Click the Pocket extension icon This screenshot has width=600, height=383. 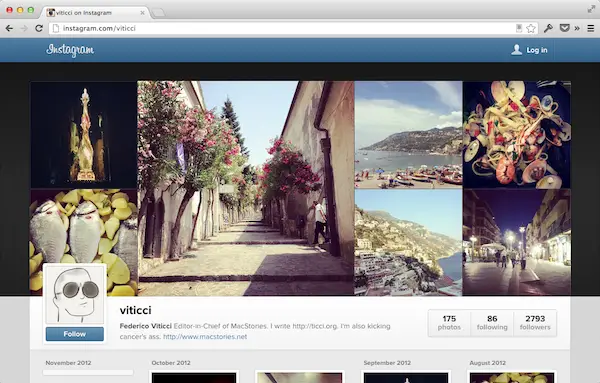pyautogui.click(x=564, y=28)
